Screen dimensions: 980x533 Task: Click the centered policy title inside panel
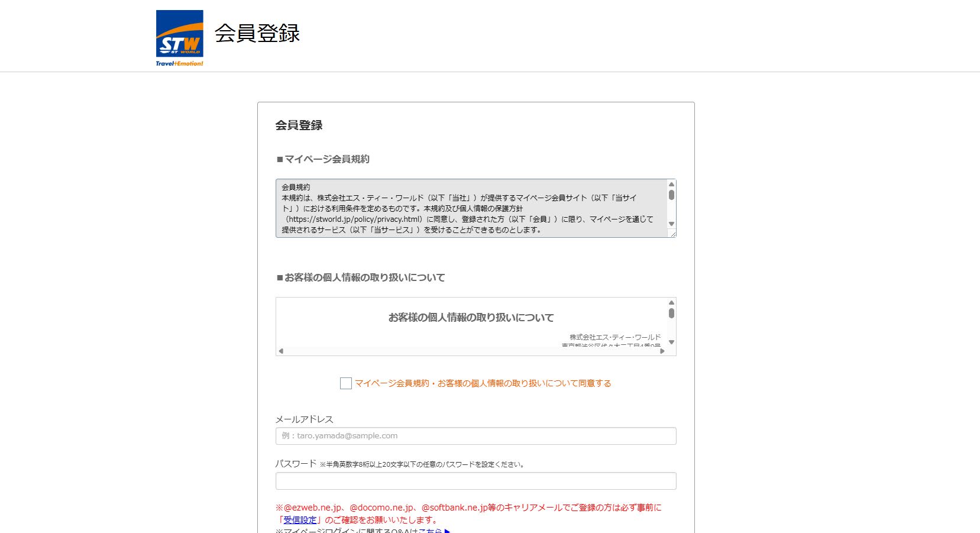coord(471,318)
